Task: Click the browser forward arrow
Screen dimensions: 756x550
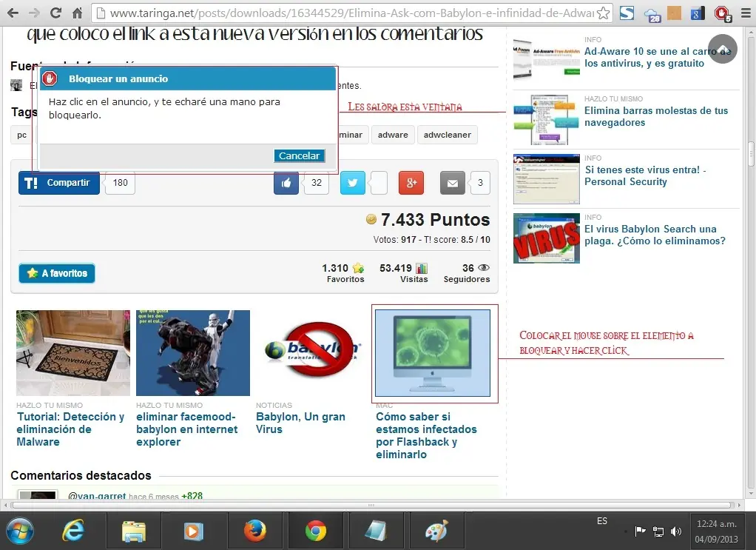Action: [34, 13]
